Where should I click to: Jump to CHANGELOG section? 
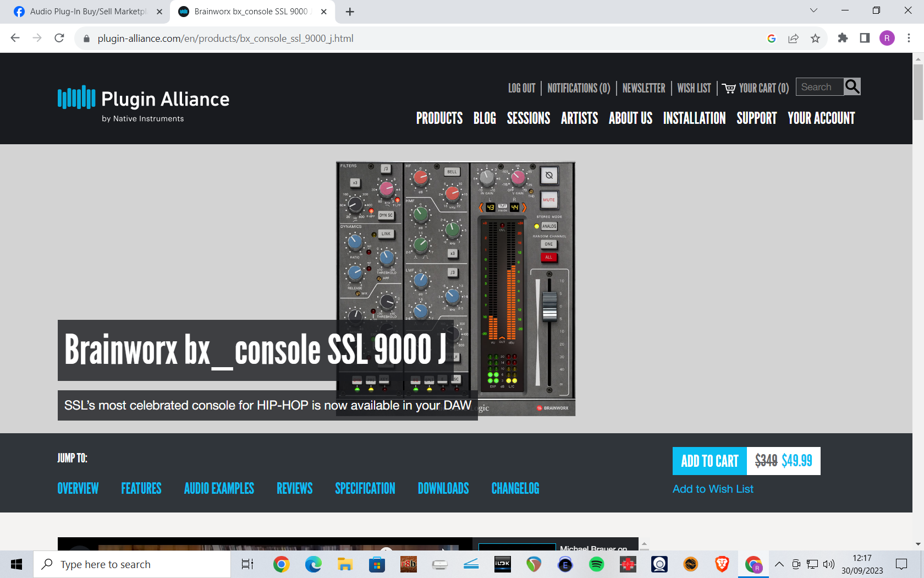tap(515, 489)
